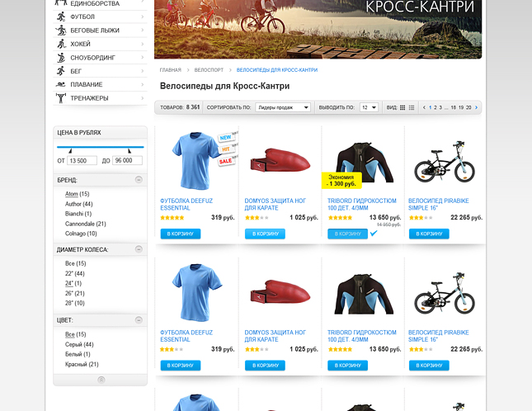This screenshot has width=532, height=411.
Task: Open second-row Tribord wetsuit thumbnail
Action: click(364, 294)
